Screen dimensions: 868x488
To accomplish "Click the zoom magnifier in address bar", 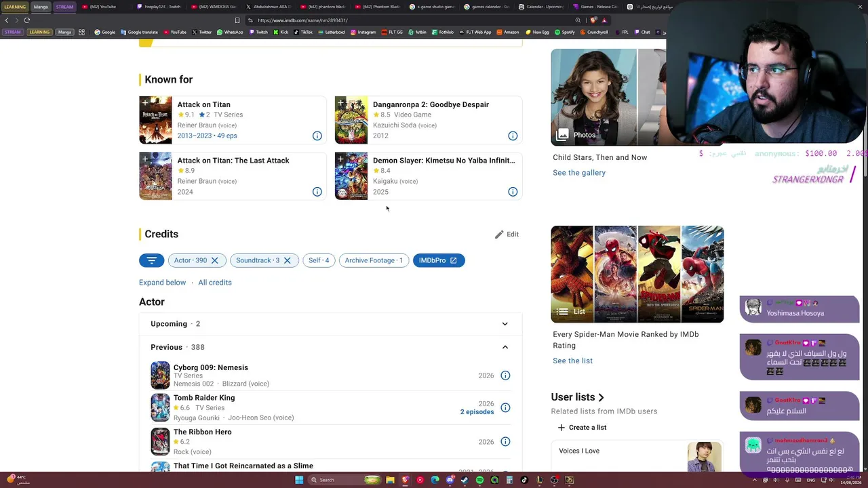I will coord(578,20).
